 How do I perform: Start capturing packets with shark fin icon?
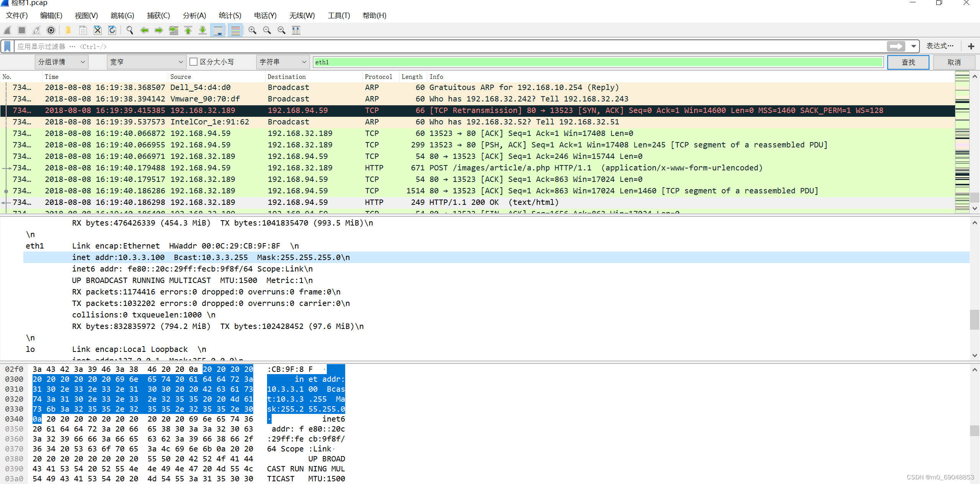click(7, 30)
